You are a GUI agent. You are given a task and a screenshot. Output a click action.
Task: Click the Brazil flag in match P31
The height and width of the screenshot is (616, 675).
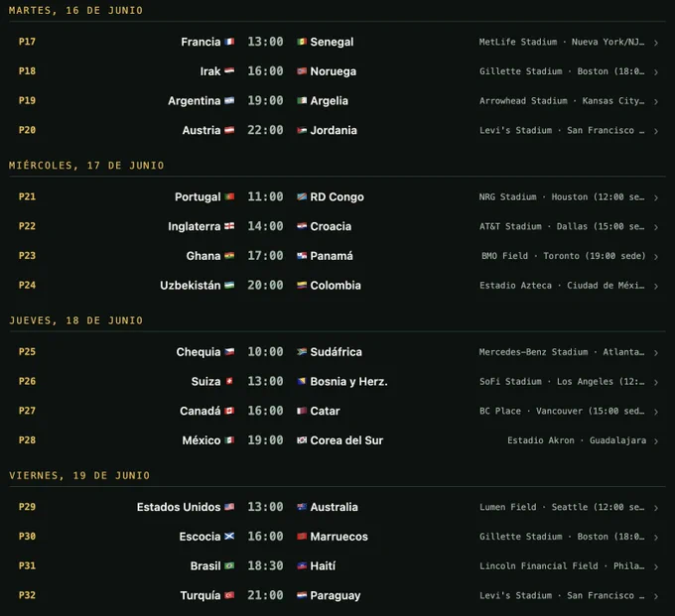tap(229, 565)
